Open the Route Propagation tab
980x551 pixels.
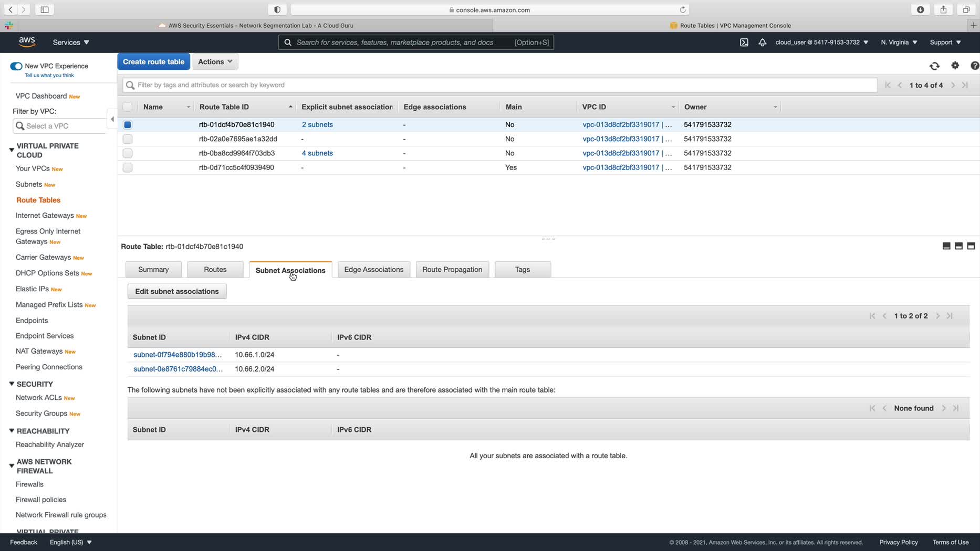(452, 270)
